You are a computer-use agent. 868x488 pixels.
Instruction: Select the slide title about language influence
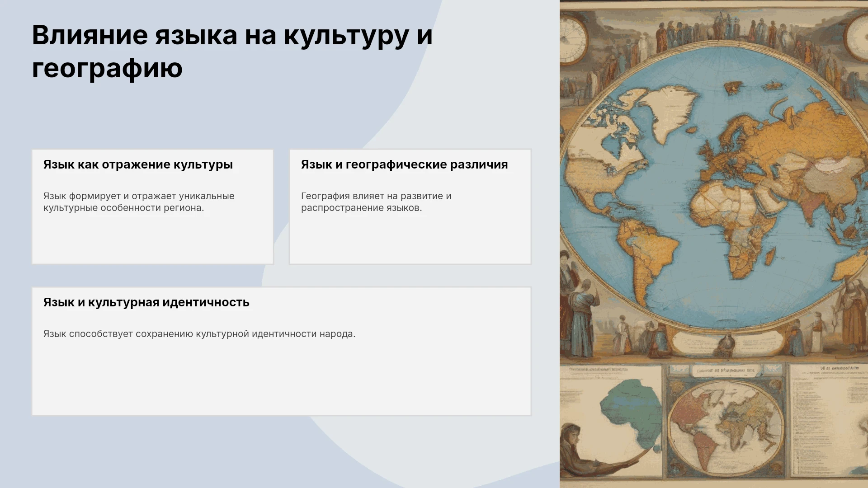pos(232,52)
